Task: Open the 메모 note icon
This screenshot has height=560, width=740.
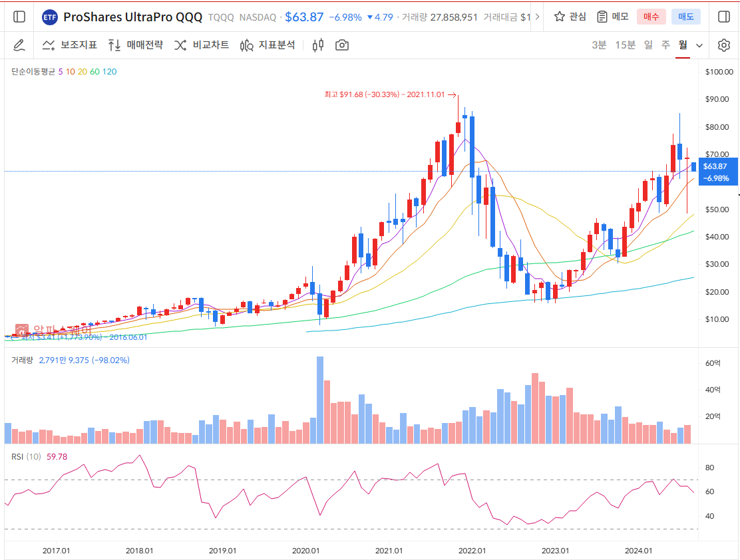Action: 602,17
